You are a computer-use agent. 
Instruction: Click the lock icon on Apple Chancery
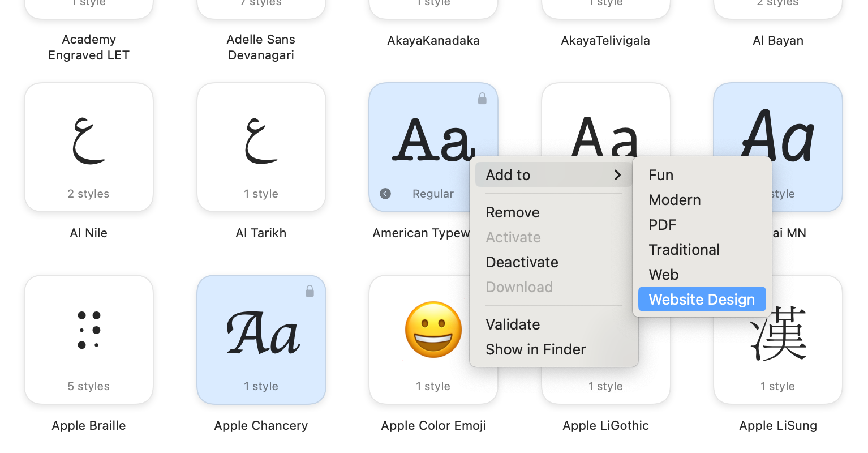tap(310, 291)
